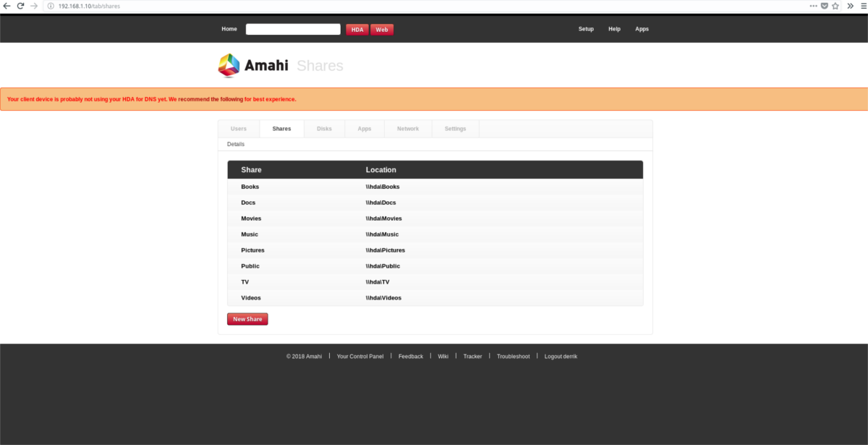The width and height of the screenshot is (868, 445).
Task: Open the Music share row
Action: [x=435, y=234]
